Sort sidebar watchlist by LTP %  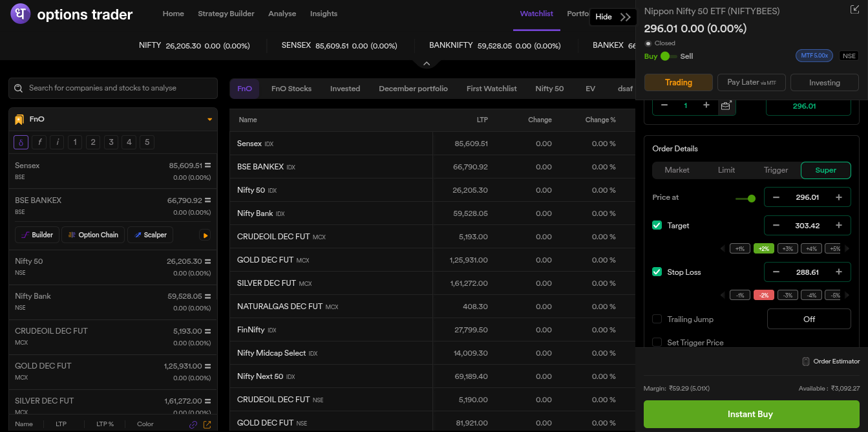(105, 424)
